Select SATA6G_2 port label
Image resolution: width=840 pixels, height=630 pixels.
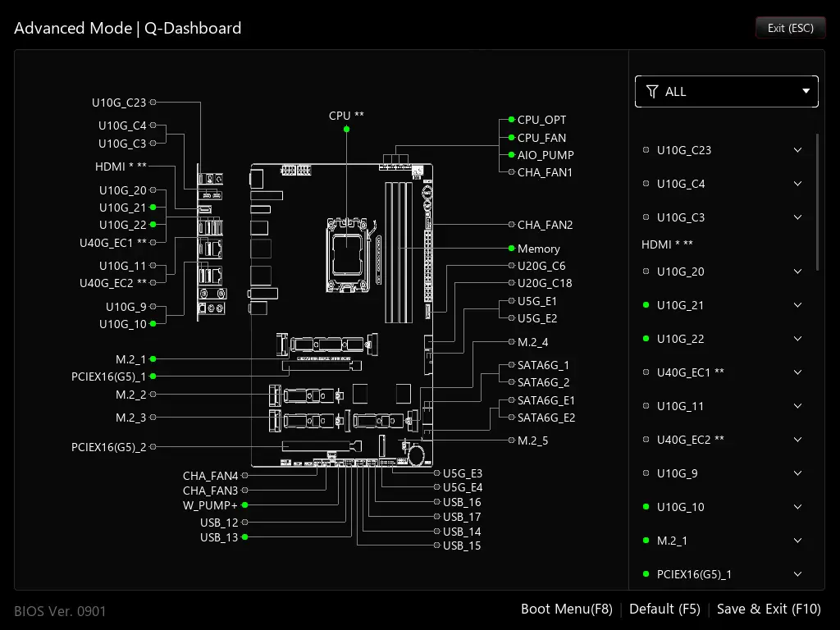click(x=543, y=382)
